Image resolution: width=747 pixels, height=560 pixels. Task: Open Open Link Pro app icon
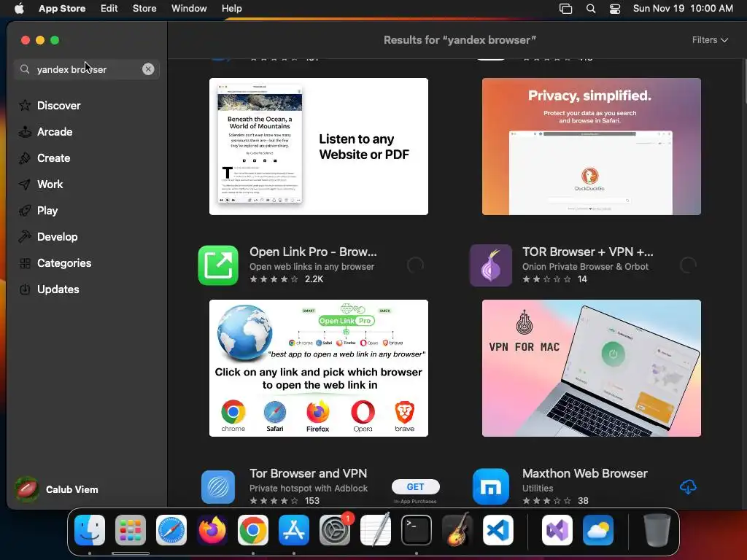pos(218,265)
